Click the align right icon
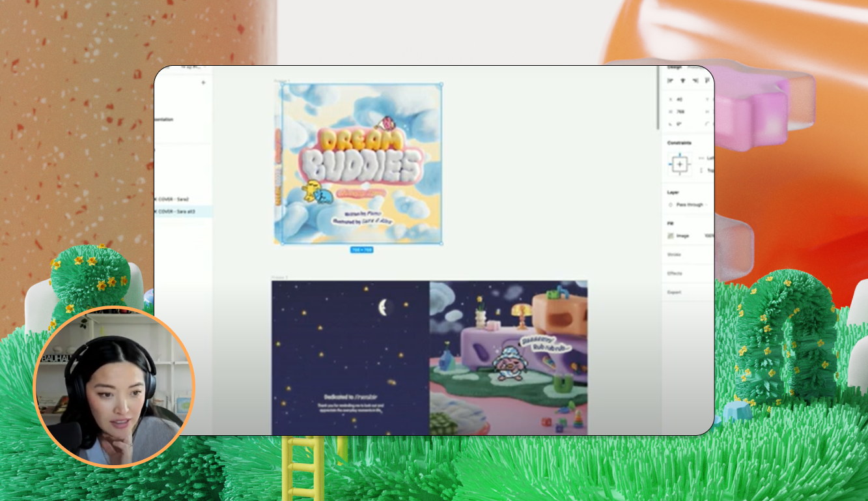The image size is (868, 501). (x=696, y=81)
